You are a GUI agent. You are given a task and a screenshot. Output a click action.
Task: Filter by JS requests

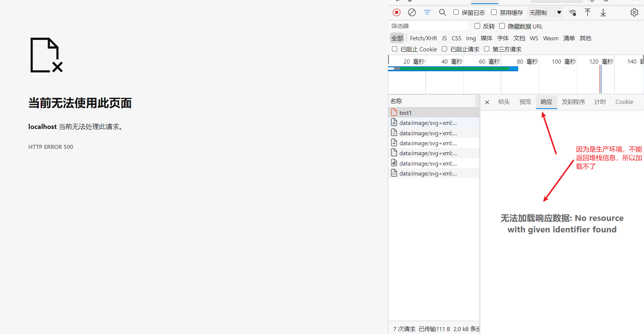[x=444, y=38]
